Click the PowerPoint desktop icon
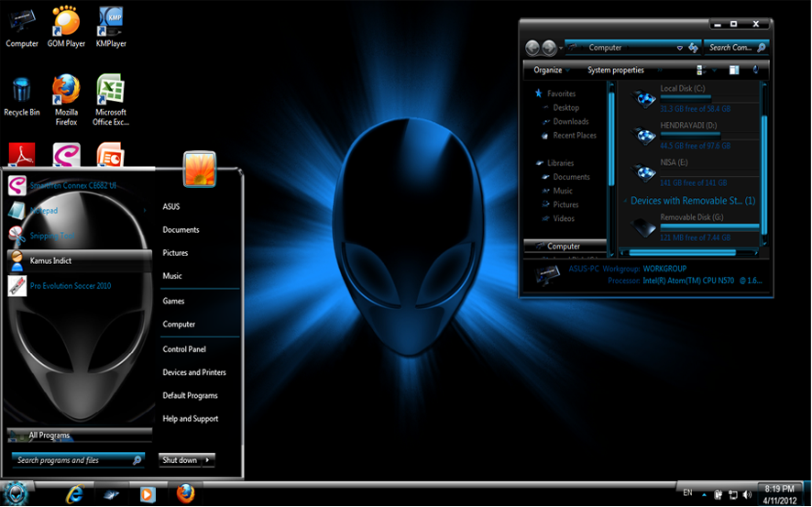The width and height of the screenshot is (812, 507). pyautogui.click(x=110, y=154)
